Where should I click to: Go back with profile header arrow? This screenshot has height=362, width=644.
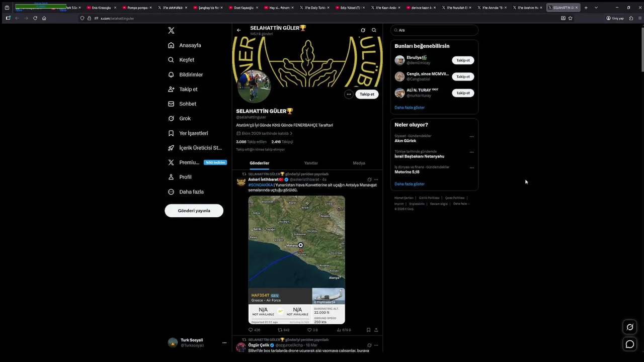[x=239, y=30]
